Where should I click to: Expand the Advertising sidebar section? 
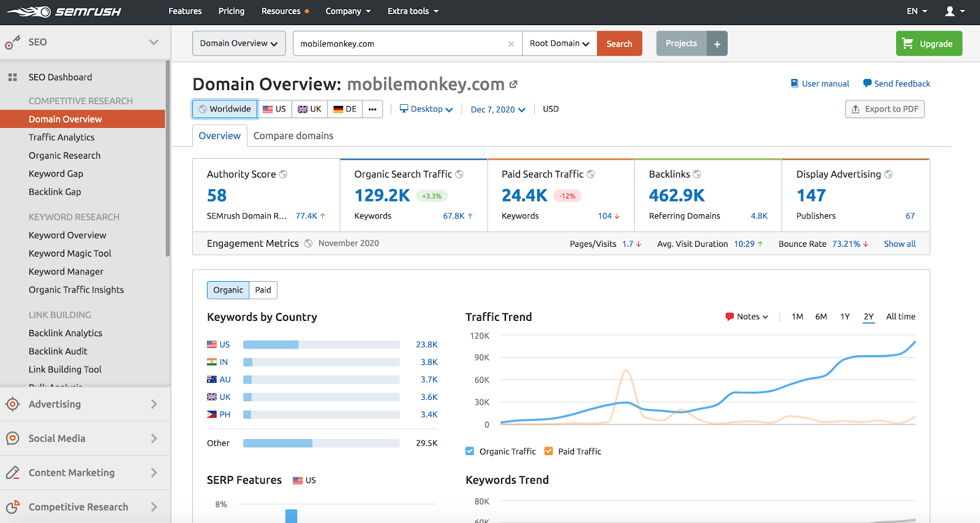(x=154, y=404)
